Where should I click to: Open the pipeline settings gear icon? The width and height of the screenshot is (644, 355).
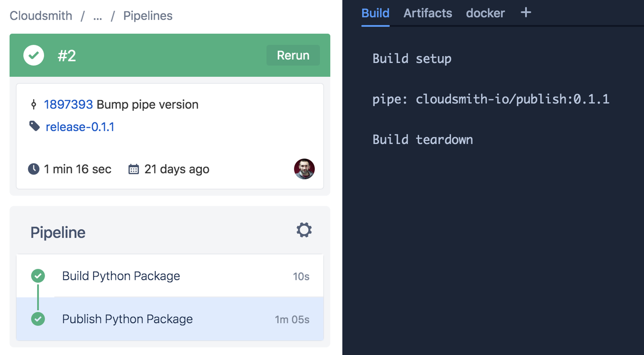pyautogui.click(x=304, y=230)
